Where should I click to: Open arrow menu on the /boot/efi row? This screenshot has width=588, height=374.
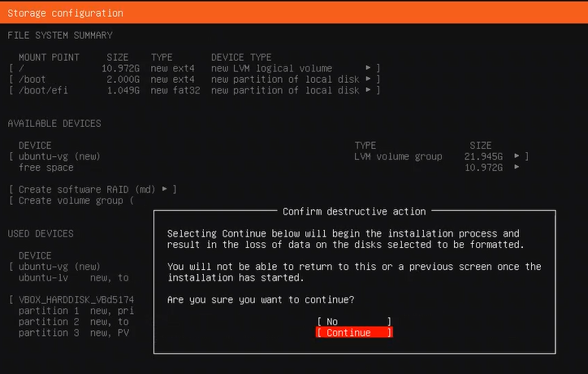[369, 90]
